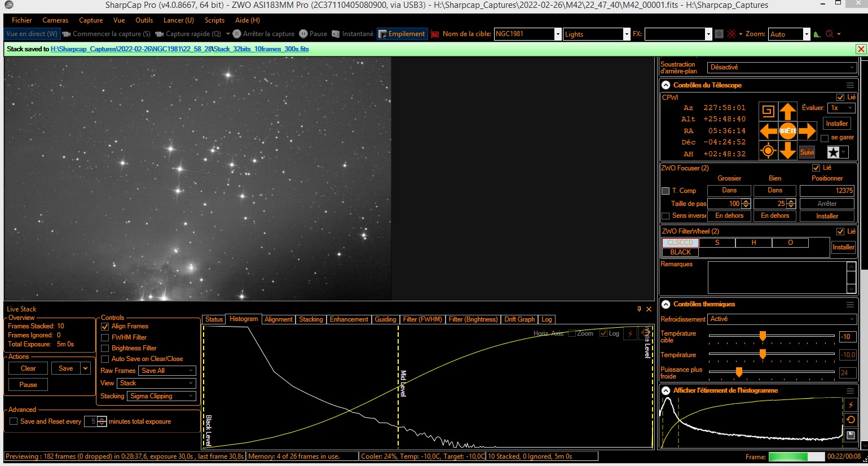Click the Clear button in Actions
The height and width of the screenshot is (466, 868).
click(28, 368)
